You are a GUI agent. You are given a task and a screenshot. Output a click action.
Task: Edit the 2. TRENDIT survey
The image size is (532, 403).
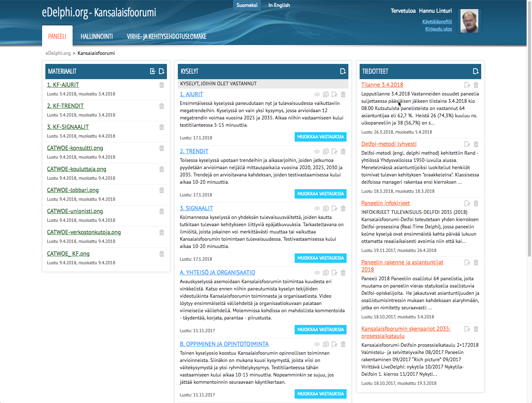334,151
